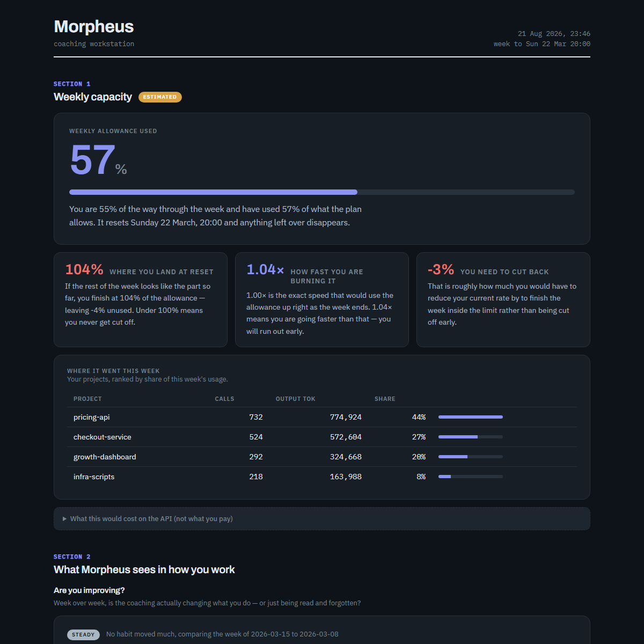Click the 8% share value
644x644 pixels.
pyautogui.click(x=421, y=477)
